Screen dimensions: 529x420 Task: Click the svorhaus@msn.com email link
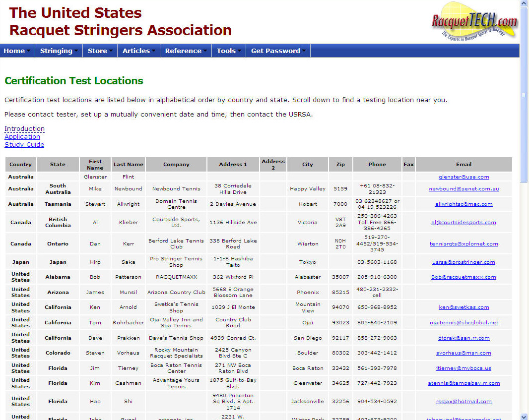463,353
